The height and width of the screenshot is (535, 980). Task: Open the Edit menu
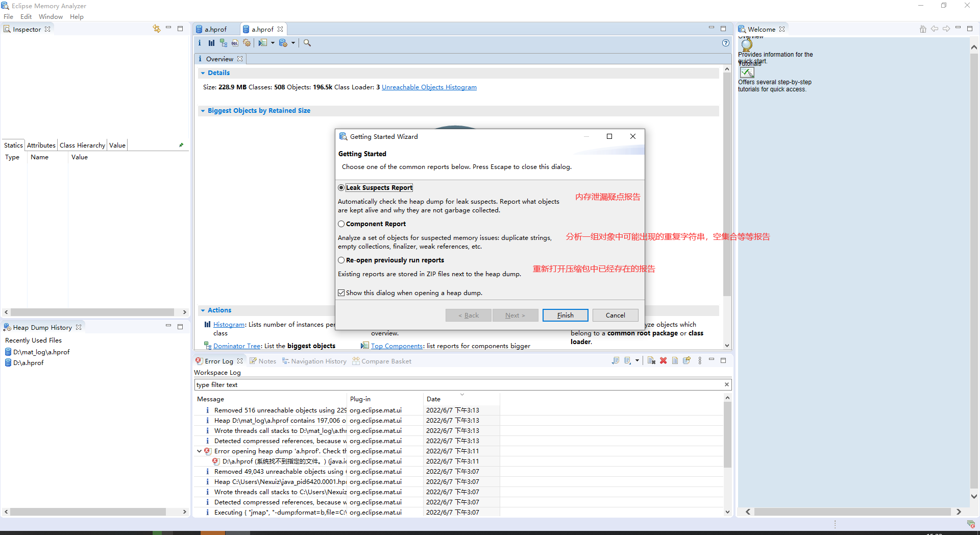coord(26,16)
